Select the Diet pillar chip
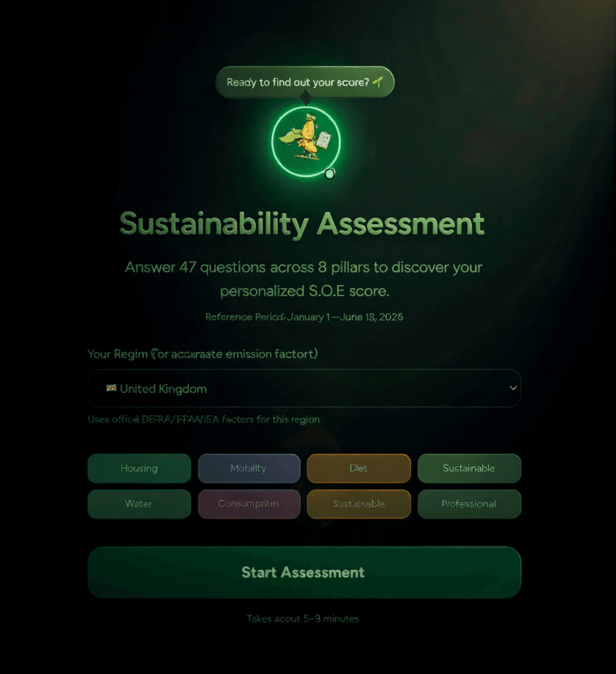This screenshot has height=674, width=616. [359, 468]
